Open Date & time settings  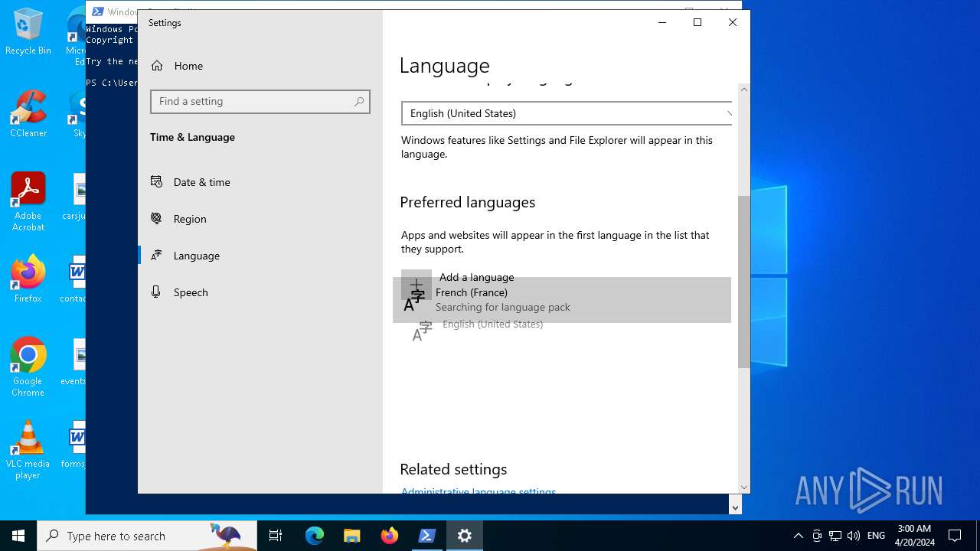[x=201, y=182]
